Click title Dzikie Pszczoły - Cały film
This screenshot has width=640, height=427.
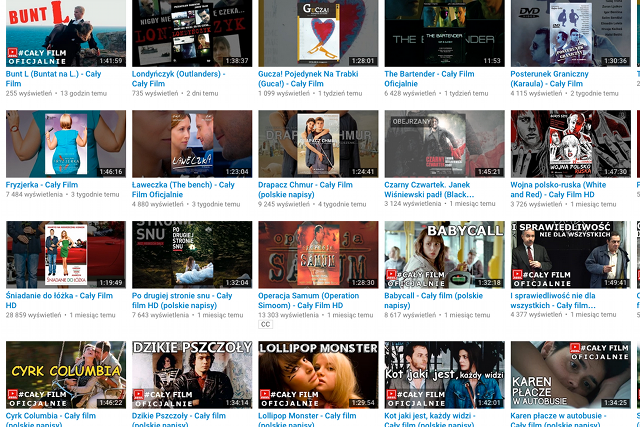[x=179, y=420]
